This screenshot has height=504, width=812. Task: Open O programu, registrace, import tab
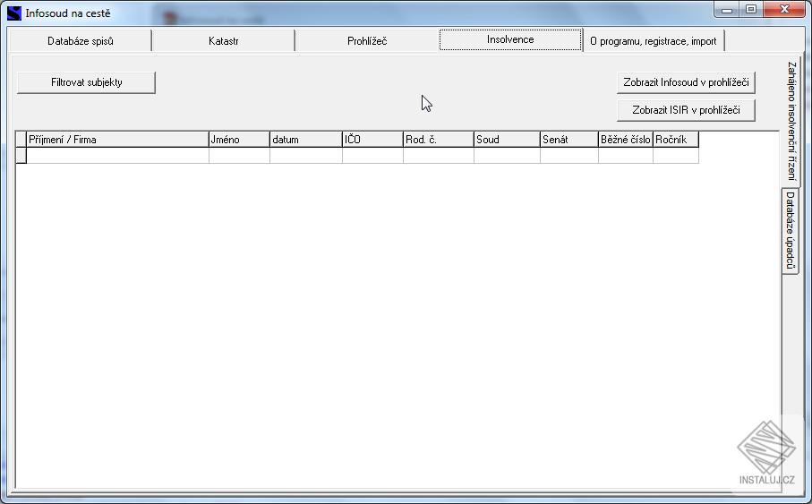(653, 41)
